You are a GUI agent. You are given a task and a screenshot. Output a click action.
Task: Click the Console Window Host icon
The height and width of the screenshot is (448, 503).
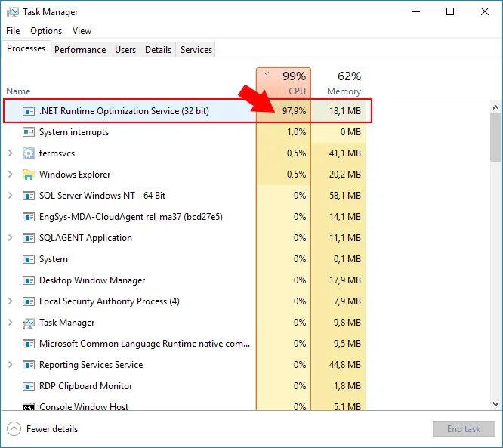point(29,407)
